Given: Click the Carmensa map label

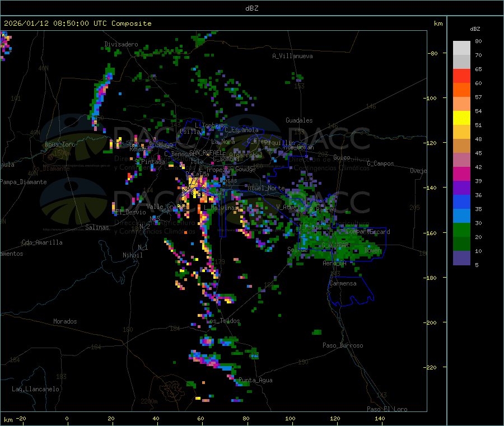Looking at the screenshot, I should tap(343, 283).
